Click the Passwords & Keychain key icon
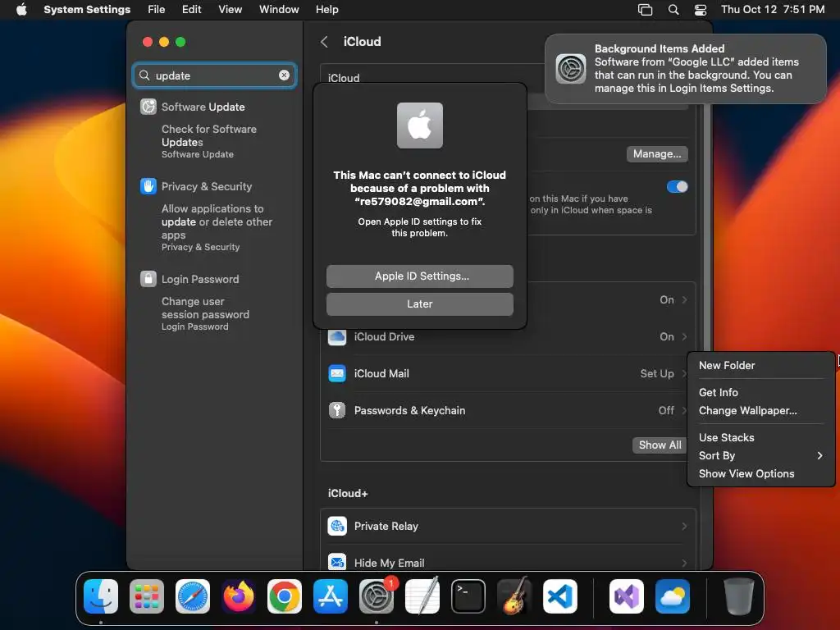 337,410
